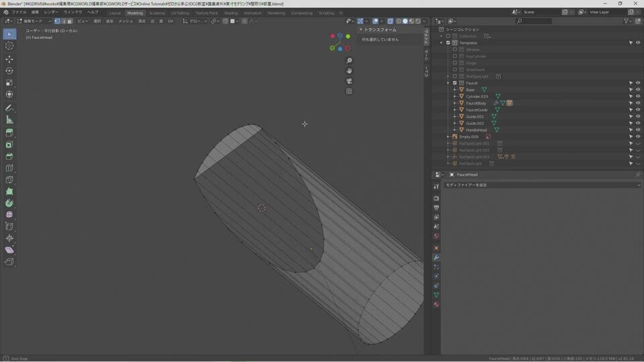Viewport: 644px width, 362px height.
Task: Activate the Measure tool
Action: pyautogui.click(x=9, y=120)
